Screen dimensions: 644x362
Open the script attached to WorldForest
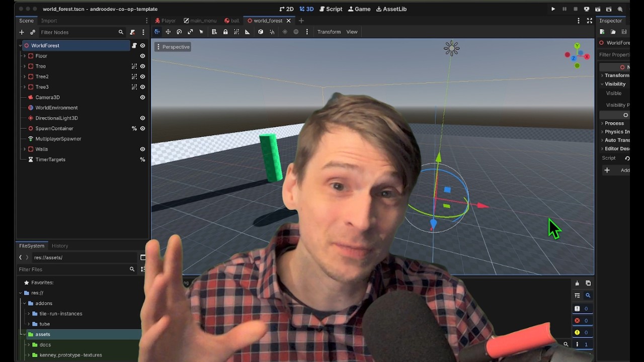pyautogui.click(x=134, y=45)
